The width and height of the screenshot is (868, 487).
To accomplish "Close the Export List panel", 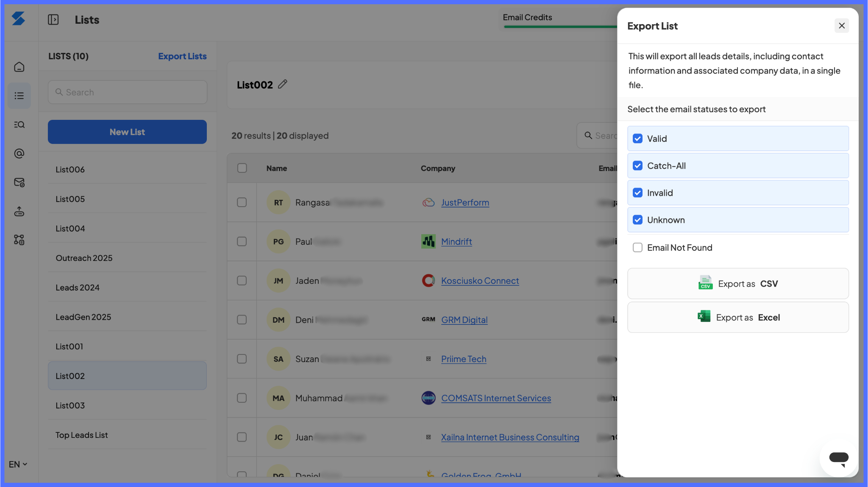I will (842, 26).
